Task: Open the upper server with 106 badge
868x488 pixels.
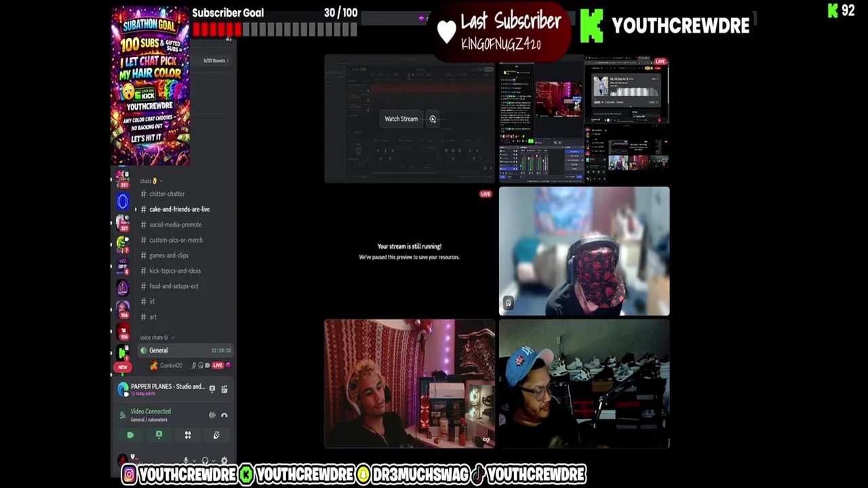Action: pyautogui.click(x=123, y=308)
